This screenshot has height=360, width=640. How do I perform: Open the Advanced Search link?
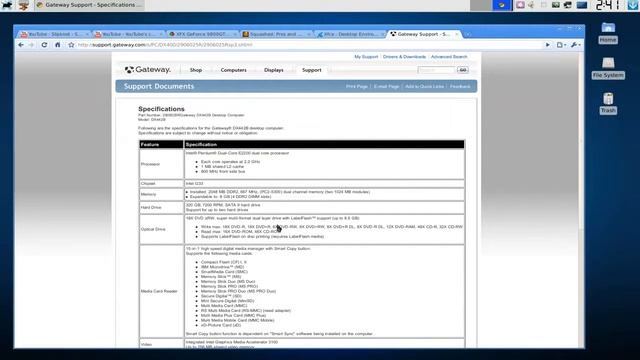pyautogui.click(x=449, y=57)
